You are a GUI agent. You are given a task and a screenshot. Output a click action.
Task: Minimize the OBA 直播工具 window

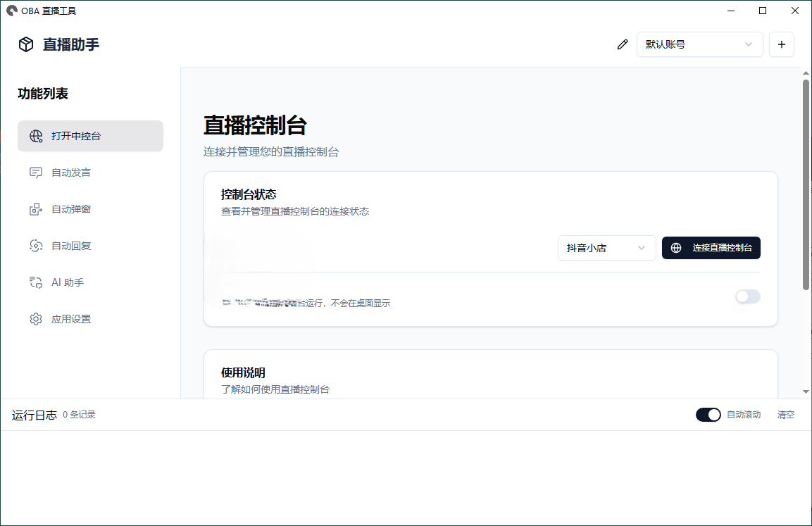[x=731, y=11]
